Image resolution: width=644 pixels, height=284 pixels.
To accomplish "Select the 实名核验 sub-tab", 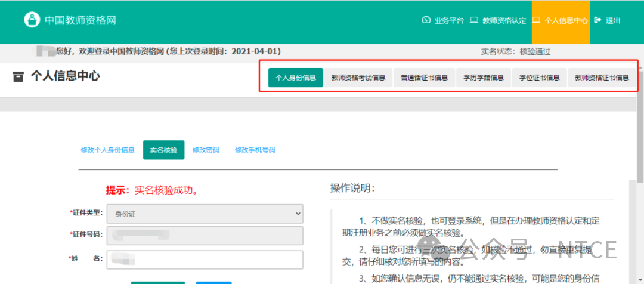I will pos(163,150).
